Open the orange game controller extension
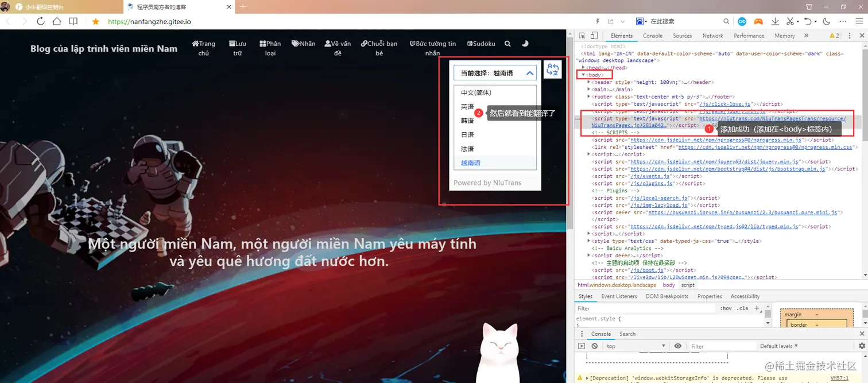 [758, 21]
